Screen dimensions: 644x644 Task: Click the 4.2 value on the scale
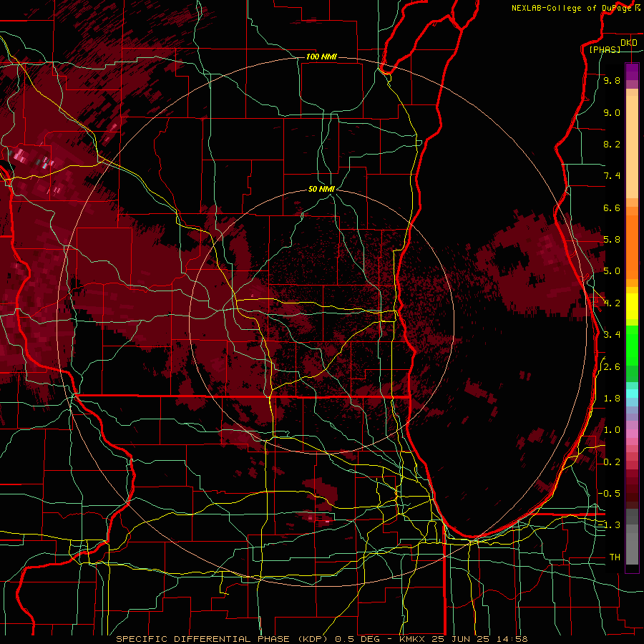point(612,303)
